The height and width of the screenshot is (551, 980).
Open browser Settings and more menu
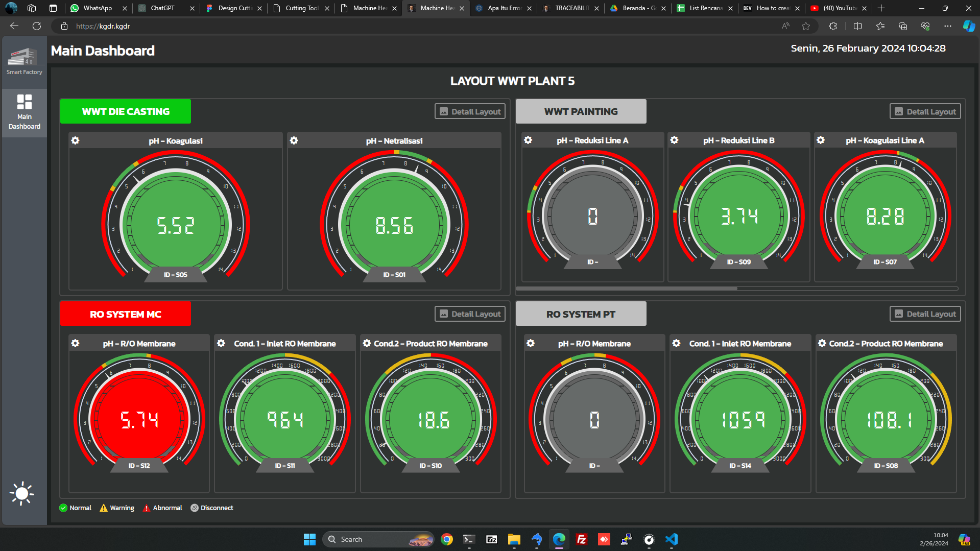(947, 26)
